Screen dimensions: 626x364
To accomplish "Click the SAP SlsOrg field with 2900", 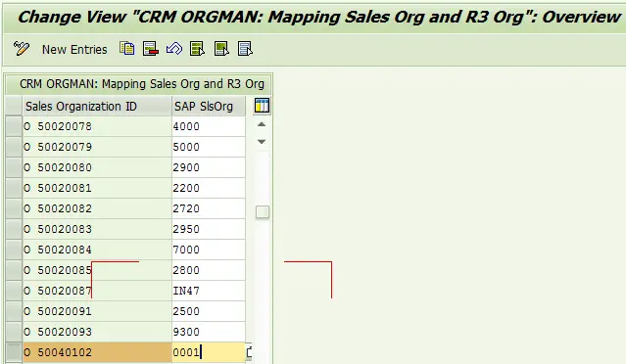I will tap(209, 167).
